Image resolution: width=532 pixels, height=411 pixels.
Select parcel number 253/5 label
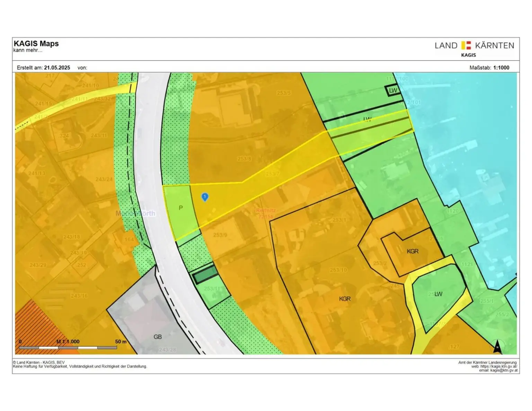284,93
